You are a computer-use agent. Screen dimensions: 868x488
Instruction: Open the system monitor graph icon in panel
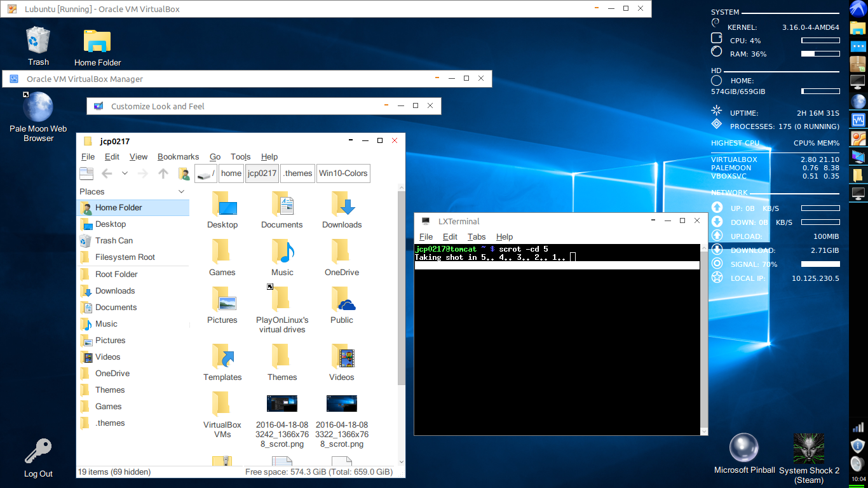858,119
